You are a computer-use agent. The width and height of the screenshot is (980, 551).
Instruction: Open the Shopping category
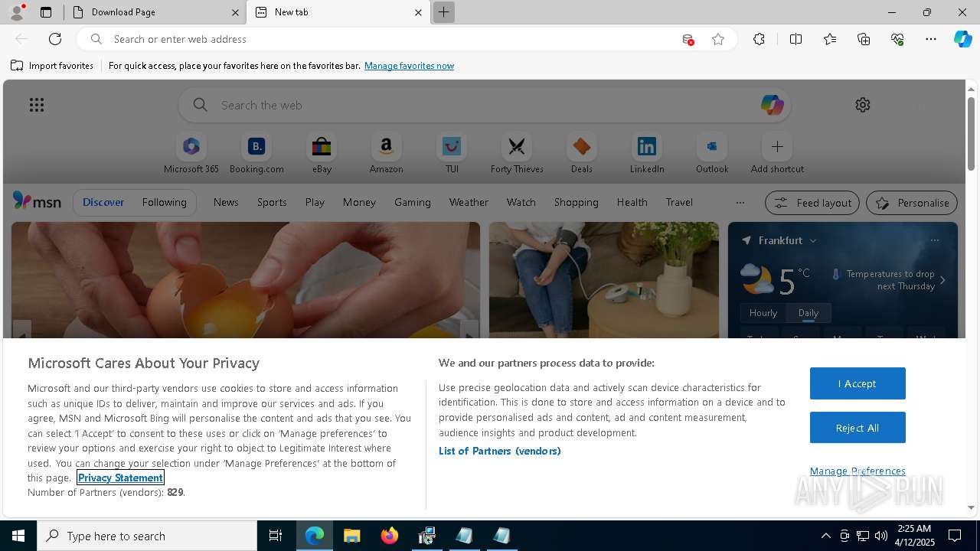pyautogui.click(x=577, y=202)
